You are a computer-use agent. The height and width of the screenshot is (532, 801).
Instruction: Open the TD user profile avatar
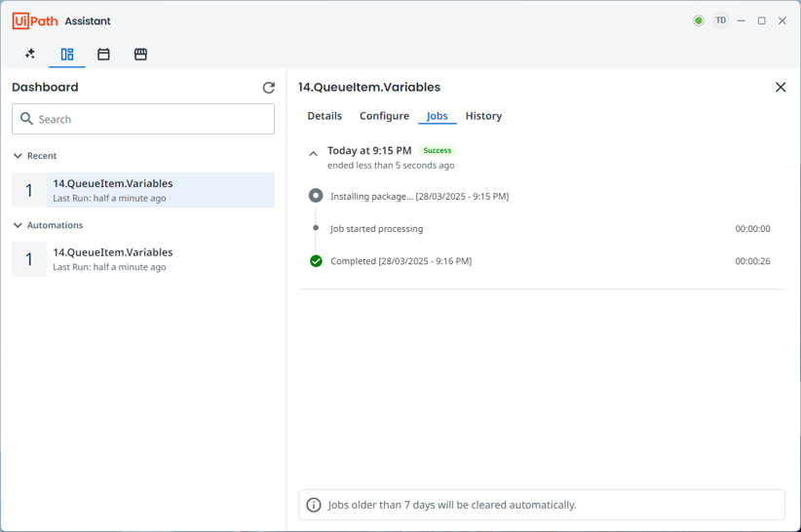click(721, 20)
